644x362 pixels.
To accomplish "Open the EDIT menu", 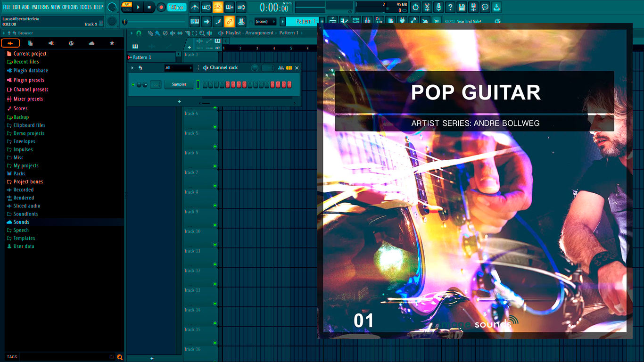I will [x=17, y=7].
